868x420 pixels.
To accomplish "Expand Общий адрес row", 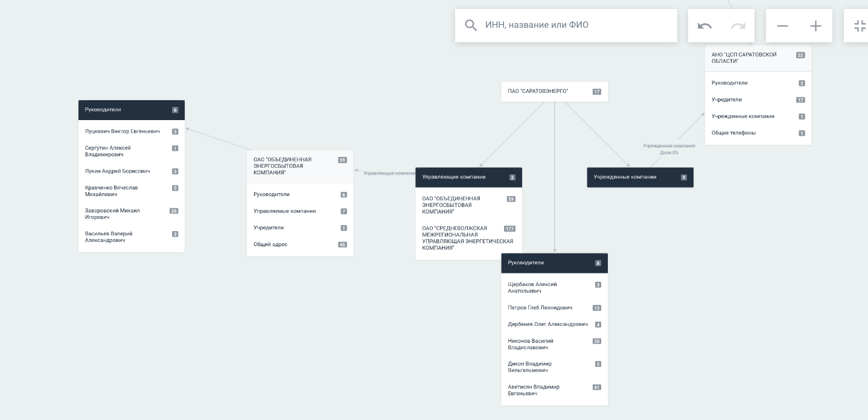I will click(x=300, y=244).
